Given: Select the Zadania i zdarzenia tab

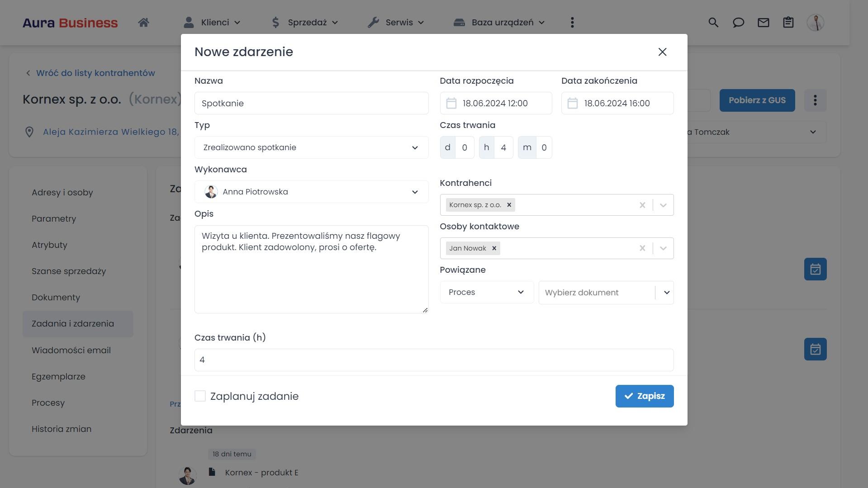Looking at the screenshot, I should tap(78, 324).
